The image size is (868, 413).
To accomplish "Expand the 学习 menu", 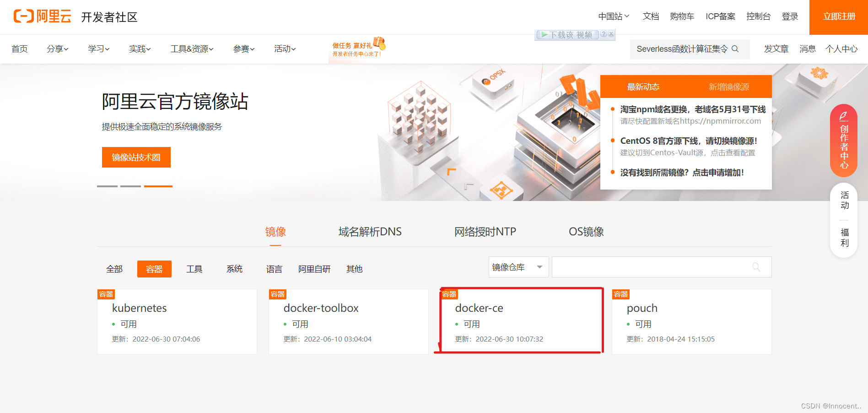I will point(99,49).
